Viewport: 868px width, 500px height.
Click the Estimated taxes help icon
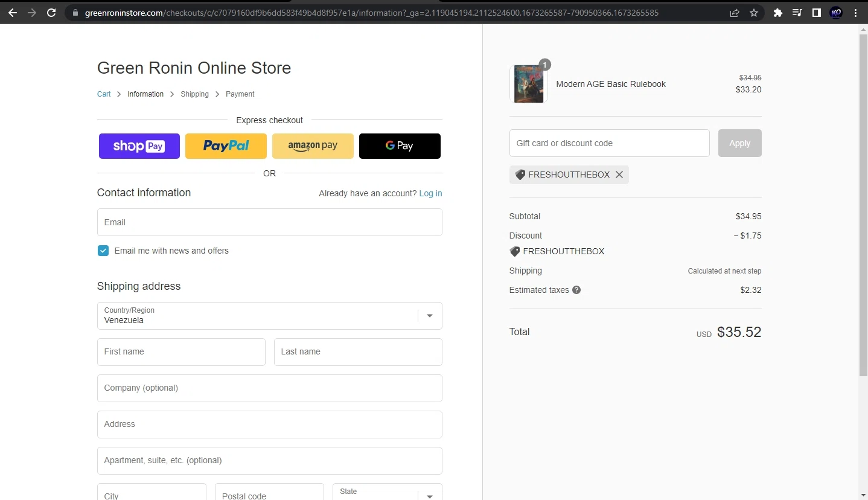pyautogui.click(x=576, y=290)
